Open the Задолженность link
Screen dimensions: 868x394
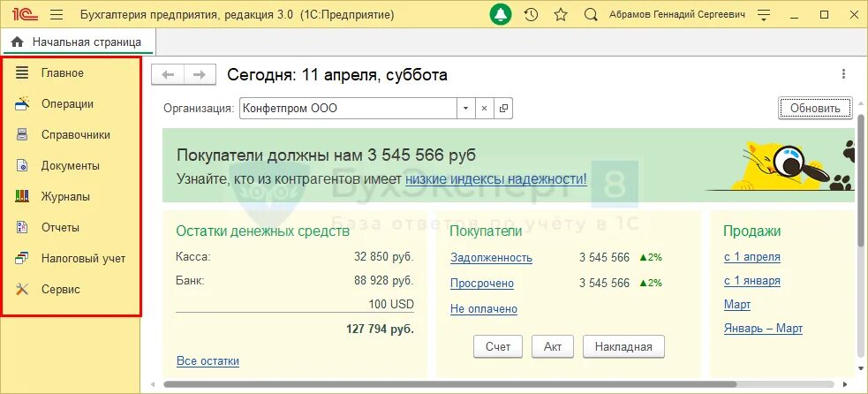coord(492,258)
